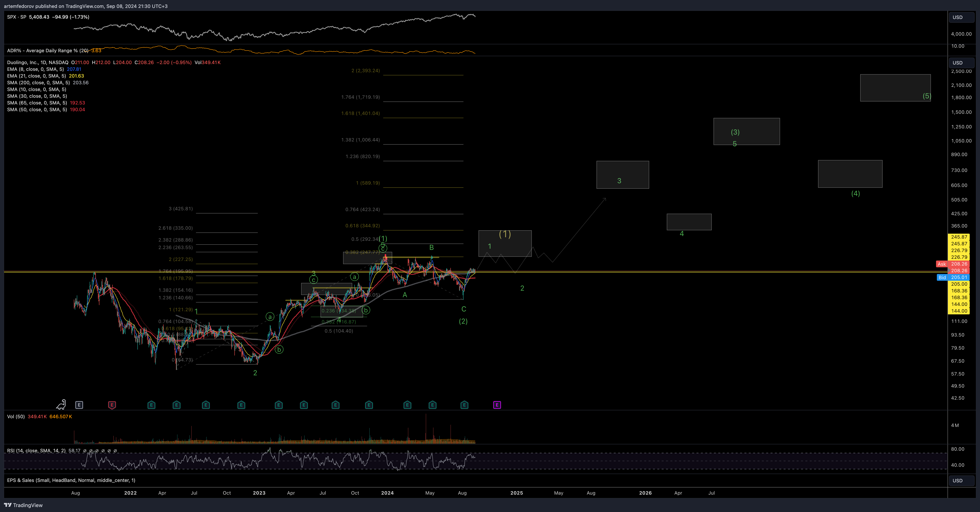Click the 2025 label on the time axis
The width and height of the screenshot is (980, 512).
tap(517, 493)
